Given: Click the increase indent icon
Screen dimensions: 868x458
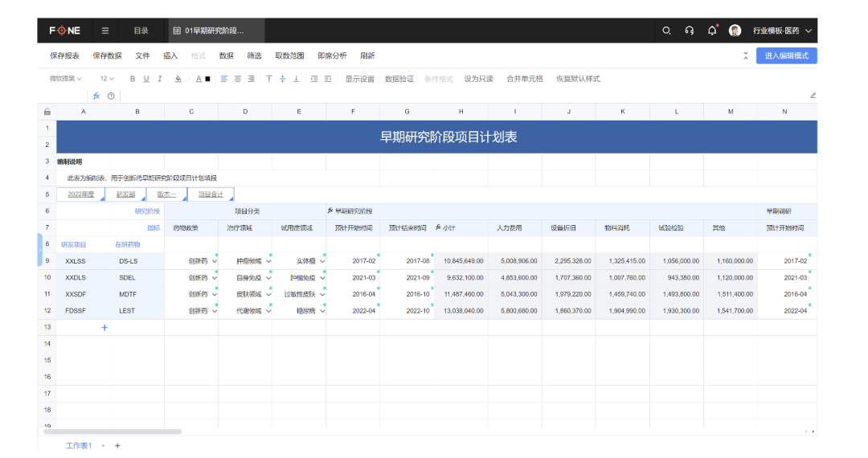Looking at the screenshot, I should [x=328, y=79].
